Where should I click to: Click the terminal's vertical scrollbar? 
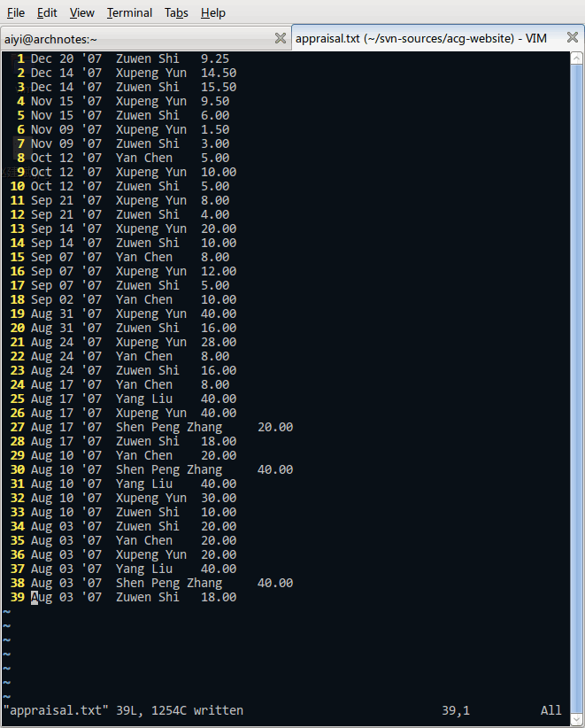click(x=579, y=354)
